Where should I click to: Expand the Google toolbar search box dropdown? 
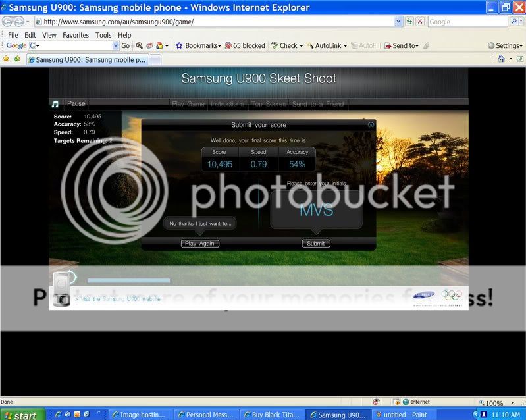[x=115, y=45]
